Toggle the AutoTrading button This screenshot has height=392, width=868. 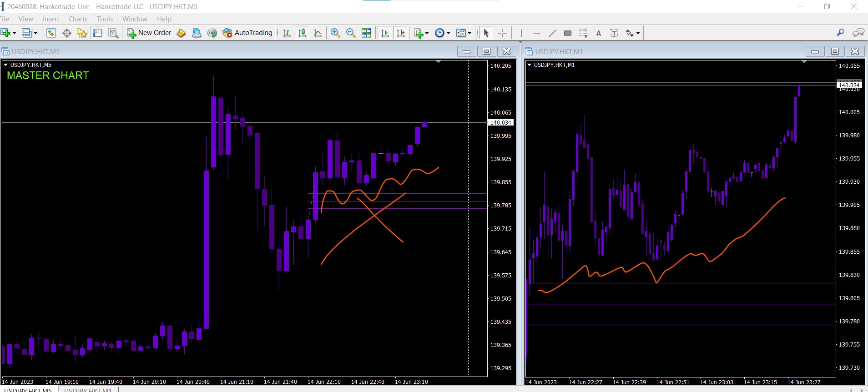(x=247, y=33)
